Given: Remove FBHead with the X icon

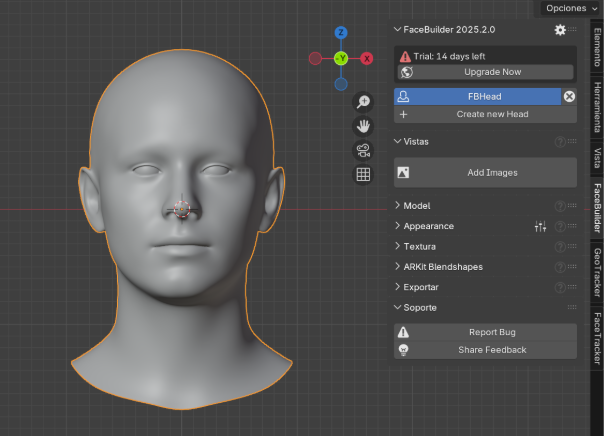Looking at the screenshot, I should [x=569, y=97].
